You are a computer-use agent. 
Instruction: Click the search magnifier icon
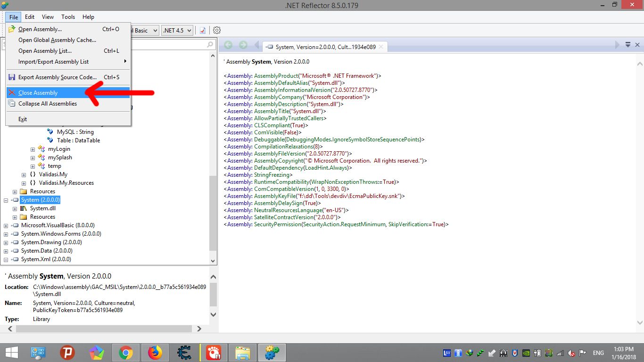tap(210, 44)
